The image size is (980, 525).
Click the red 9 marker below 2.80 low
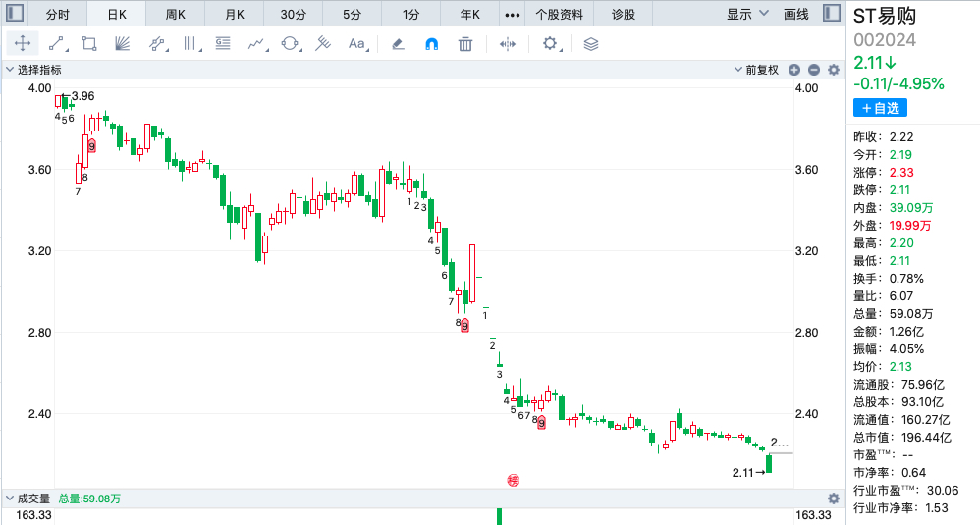click(x=465, y=325)
